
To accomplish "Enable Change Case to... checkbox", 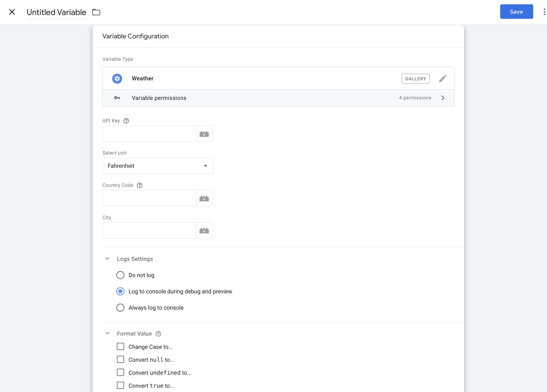I will [x=120, y=346].
